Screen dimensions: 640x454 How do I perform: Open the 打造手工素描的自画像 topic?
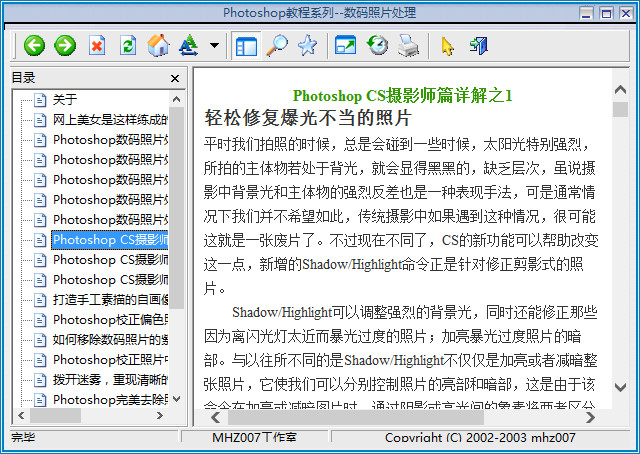[110, 300]
